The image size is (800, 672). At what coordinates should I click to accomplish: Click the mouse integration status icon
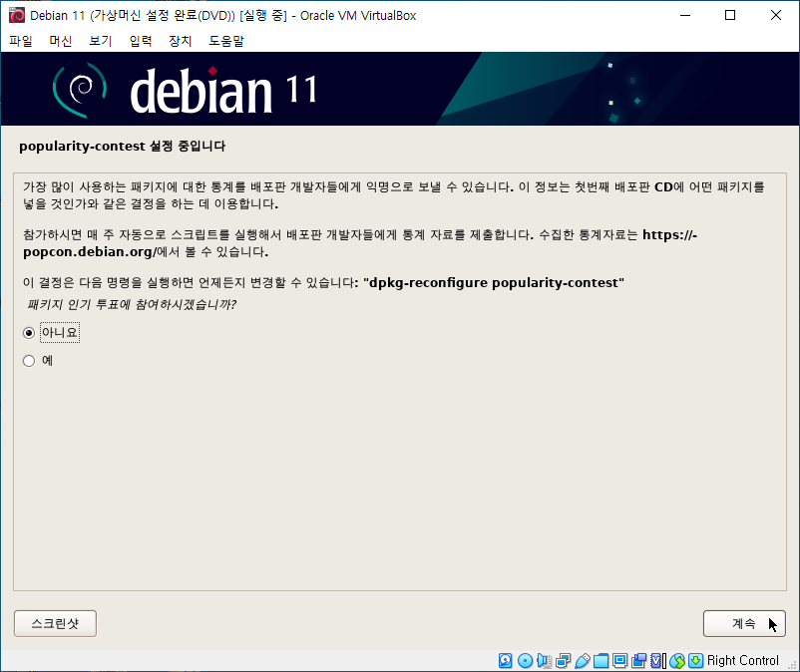tap(677, 660)
